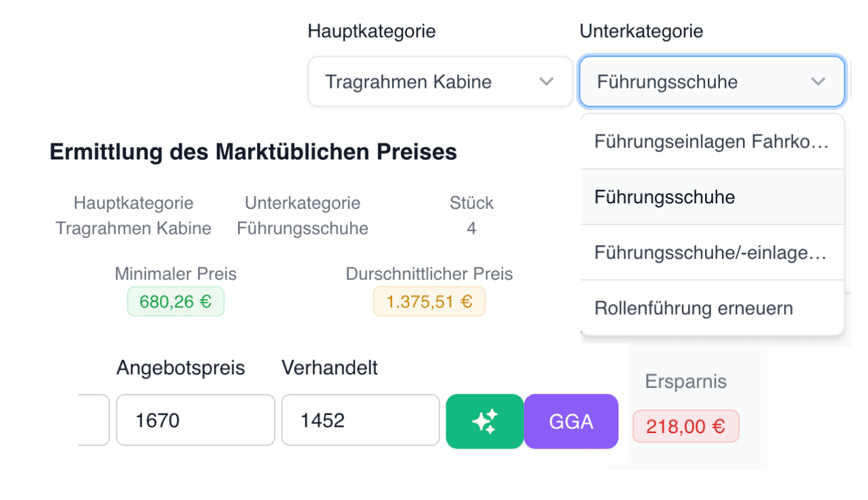Image resolution: width=868 pixels, height=500 pixels.
Task: Click the Hauptkategorie dropdown chevron arrow
Action: 546,82
